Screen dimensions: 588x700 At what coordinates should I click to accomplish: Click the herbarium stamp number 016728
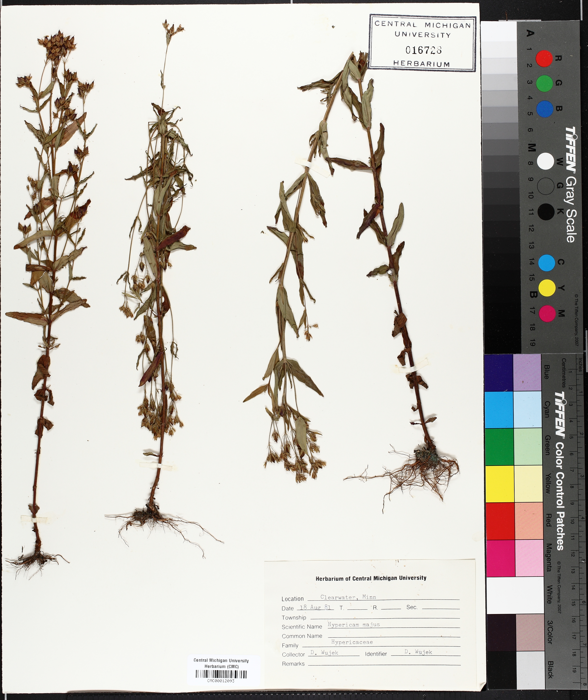pyautogui.click(x=423, y=50)
